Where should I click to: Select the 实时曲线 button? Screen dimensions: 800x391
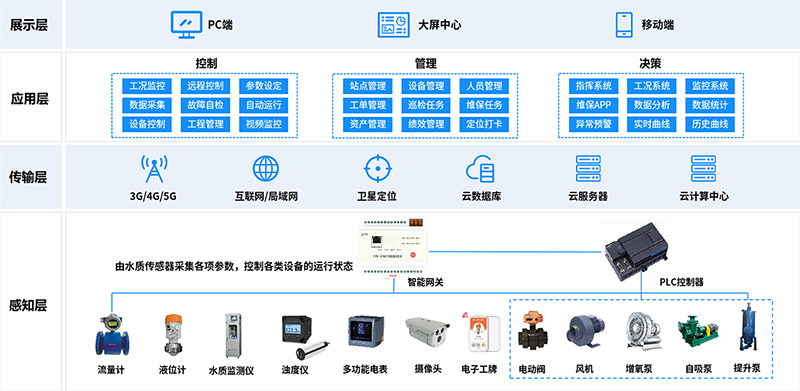(x=652, y=124)
